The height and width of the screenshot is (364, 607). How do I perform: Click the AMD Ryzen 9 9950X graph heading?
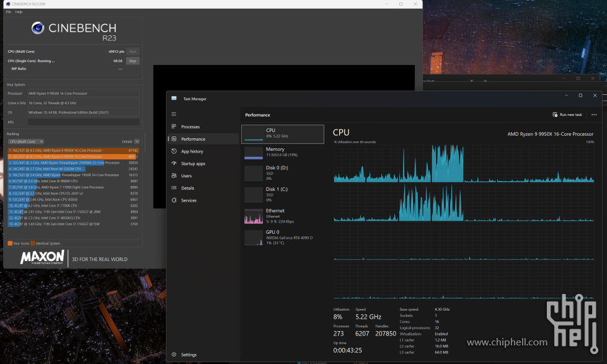pyautogui.click(x=550, y=134)
